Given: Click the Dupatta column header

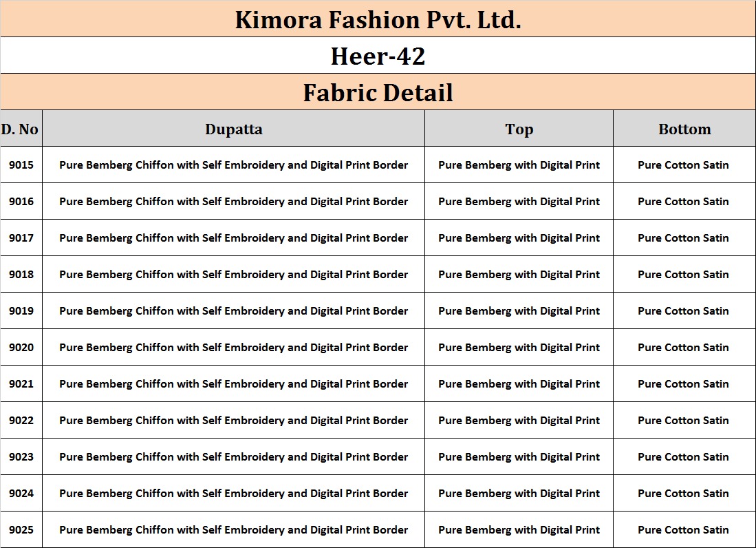Looking at the screenshot, I should pyautogui.click(x=233, y=129).
